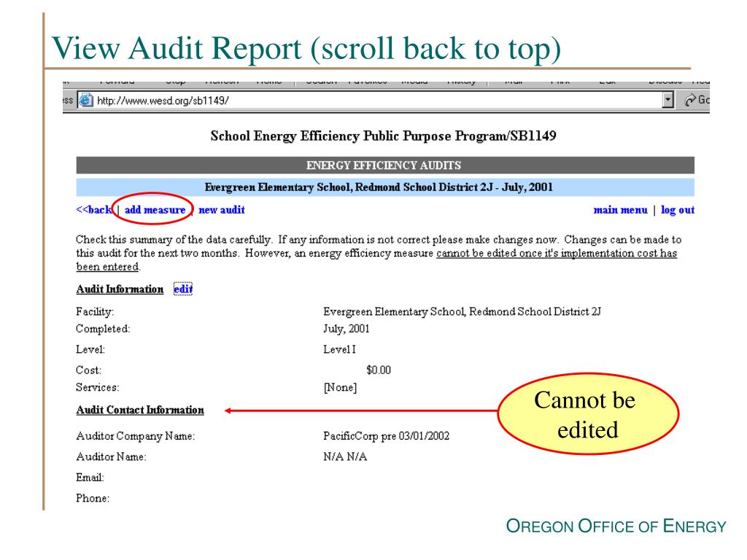Click the add measure link
This screenshot has width=747, height=560.
coord(155,209)
